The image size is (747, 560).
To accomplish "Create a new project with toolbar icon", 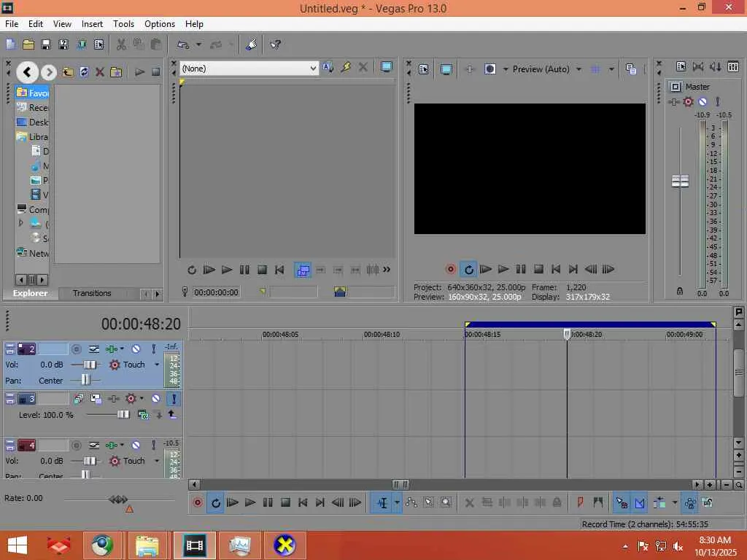I will pyautogui.click(x=10, y=44).
